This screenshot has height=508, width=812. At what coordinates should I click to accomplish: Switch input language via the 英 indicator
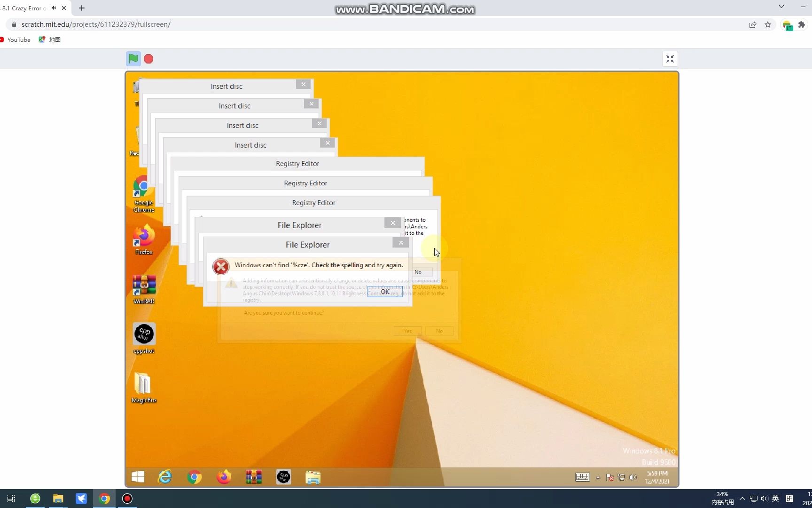[x=775, y=499]
